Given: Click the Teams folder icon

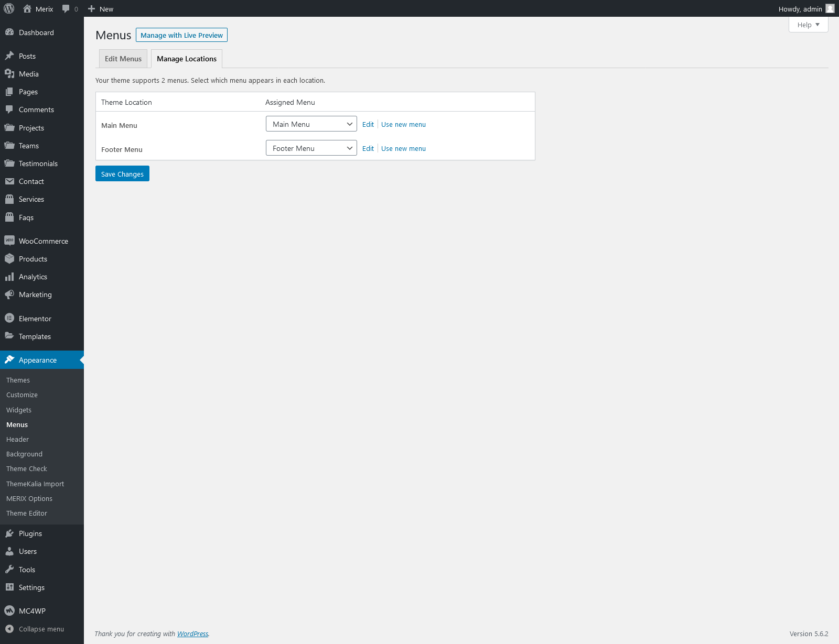Looking at the screenshot, I should tap(9, 145).
